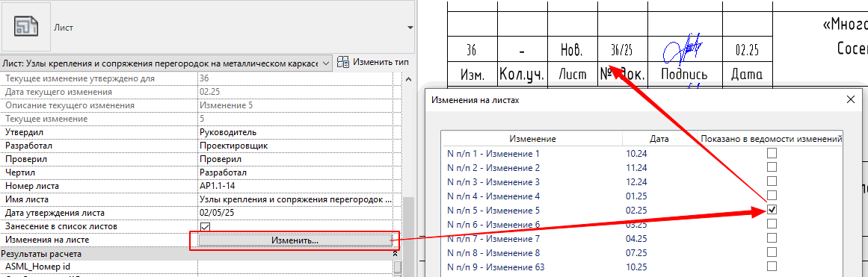Select row N п/п 7 - Изменение 7

tap(493, 238)
